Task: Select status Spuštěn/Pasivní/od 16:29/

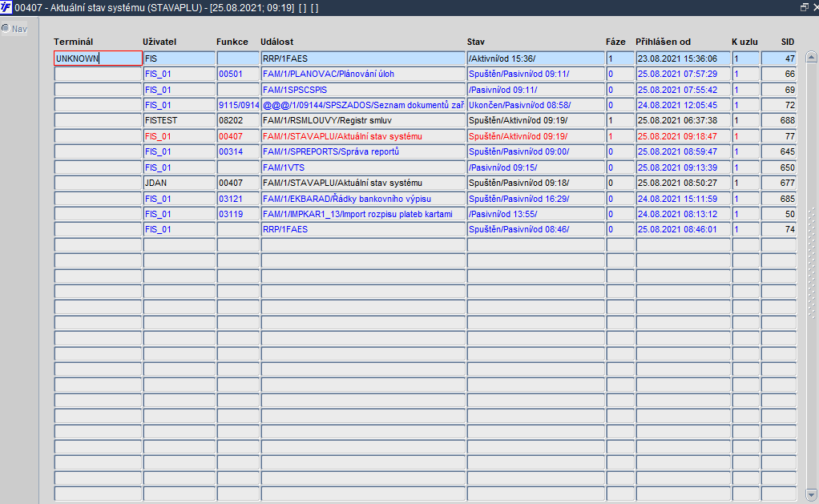Action: [535, 199]
